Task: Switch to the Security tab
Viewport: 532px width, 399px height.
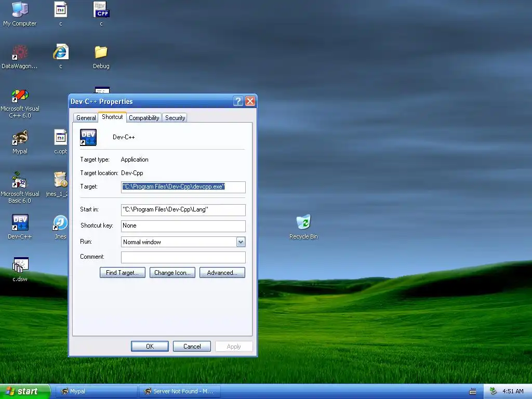Action: pyautogui.click(x=175, y=118)
